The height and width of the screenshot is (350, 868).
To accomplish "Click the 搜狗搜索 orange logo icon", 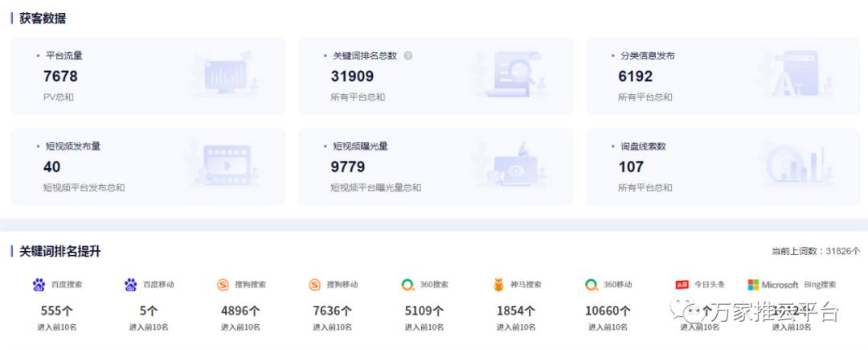I will 223,285.
